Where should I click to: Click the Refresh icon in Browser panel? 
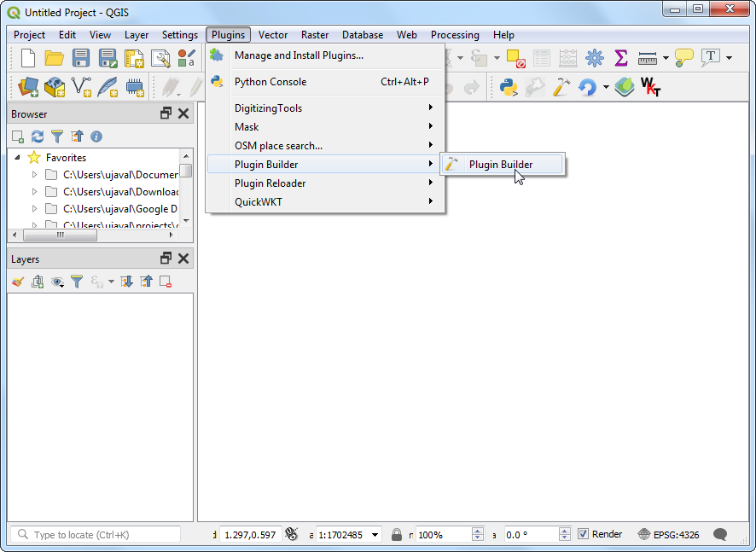38,137
